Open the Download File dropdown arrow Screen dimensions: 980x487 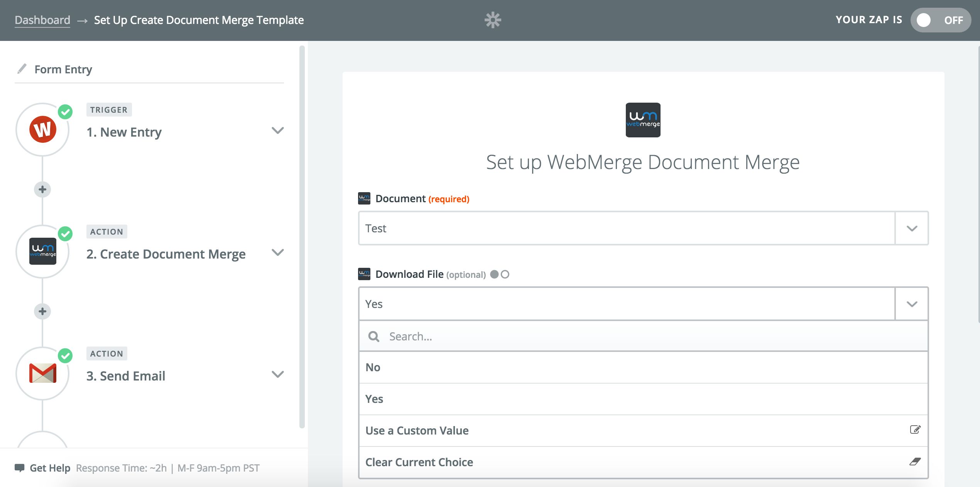coord(912,304)
